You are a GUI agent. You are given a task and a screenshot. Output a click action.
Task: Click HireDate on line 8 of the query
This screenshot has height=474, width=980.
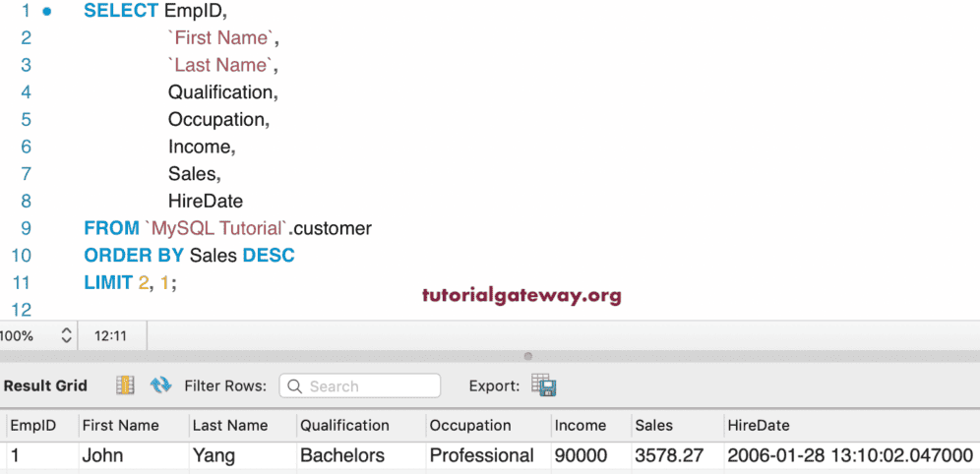205,201
